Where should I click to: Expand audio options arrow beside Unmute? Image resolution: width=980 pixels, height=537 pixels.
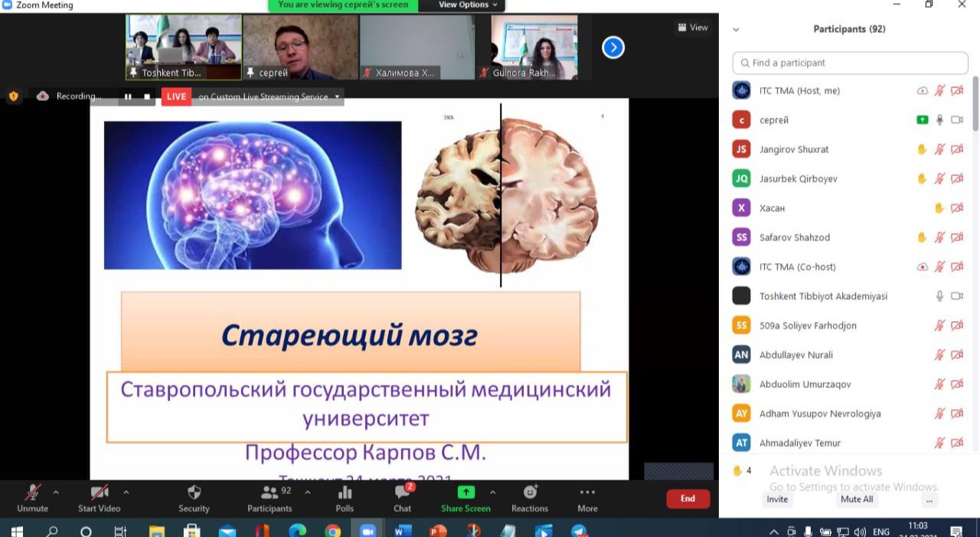coord(56,492)
